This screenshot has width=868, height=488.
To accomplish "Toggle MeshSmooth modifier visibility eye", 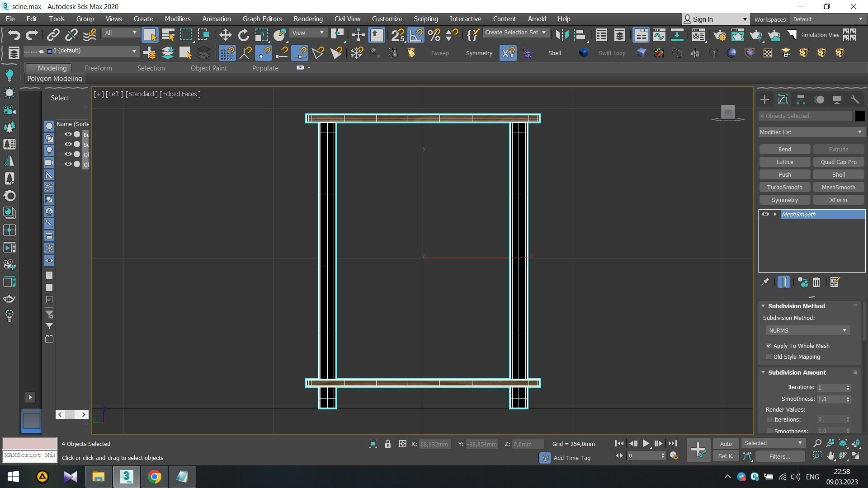I will pyautogui.click(x=765, y=214).
